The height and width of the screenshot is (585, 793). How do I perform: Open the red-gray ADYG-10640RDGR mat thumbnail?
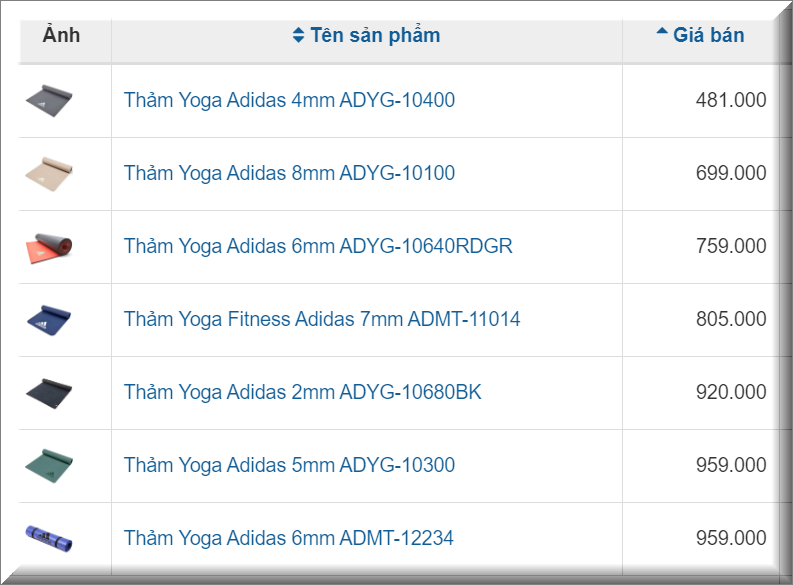coord(49,248)
